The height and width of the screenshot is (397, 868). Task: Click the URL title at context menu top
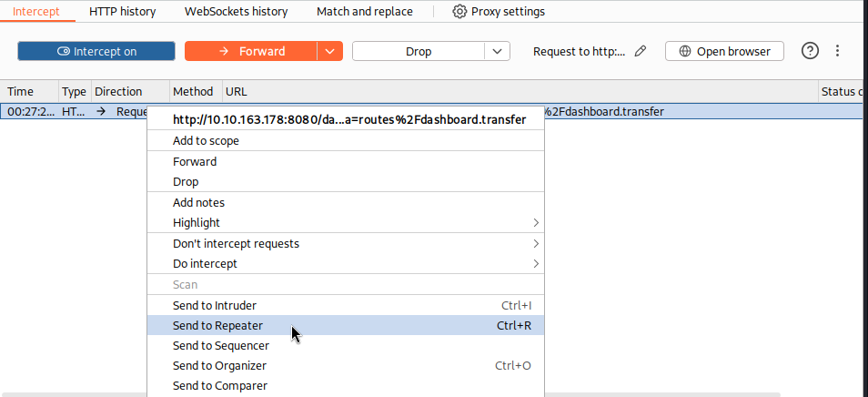349,119
